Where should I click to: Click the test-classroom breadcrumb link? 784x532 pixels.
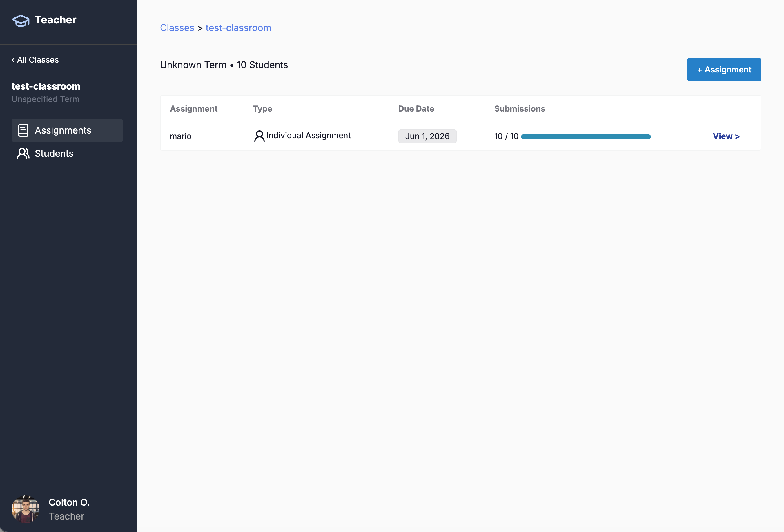tap(238, 28)
